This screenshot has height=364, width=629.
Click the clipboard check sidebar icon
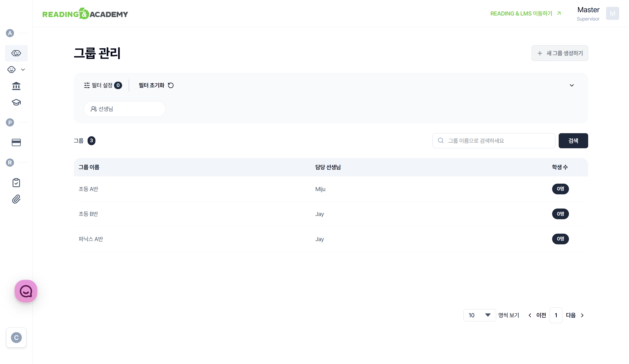coord(16,183)
